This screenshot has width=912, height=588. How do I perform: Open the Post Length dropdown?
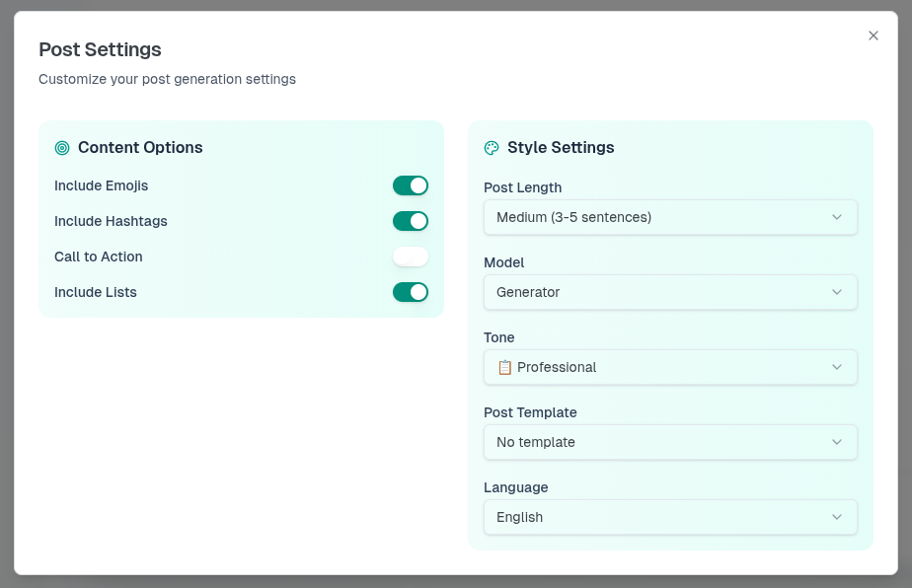pyautogui.click(x=670, y=217)
